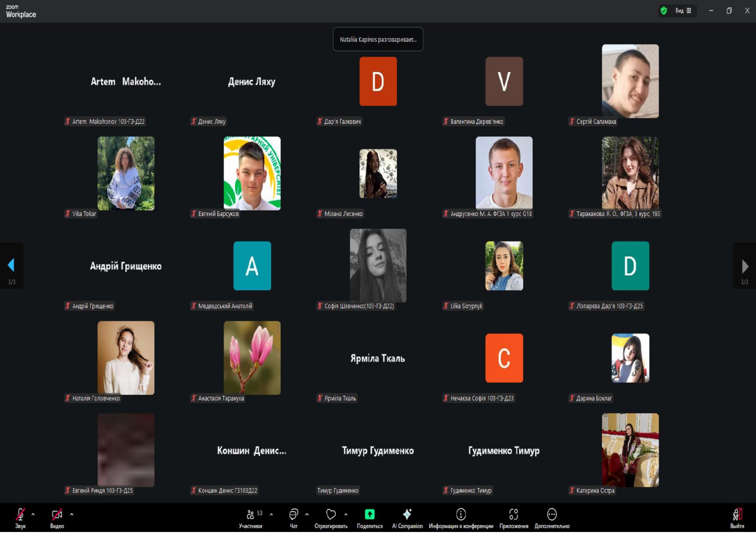Screen dimensions: 756x535
Task: Click the Выйти leave meeting button
Action: point(737,515)
